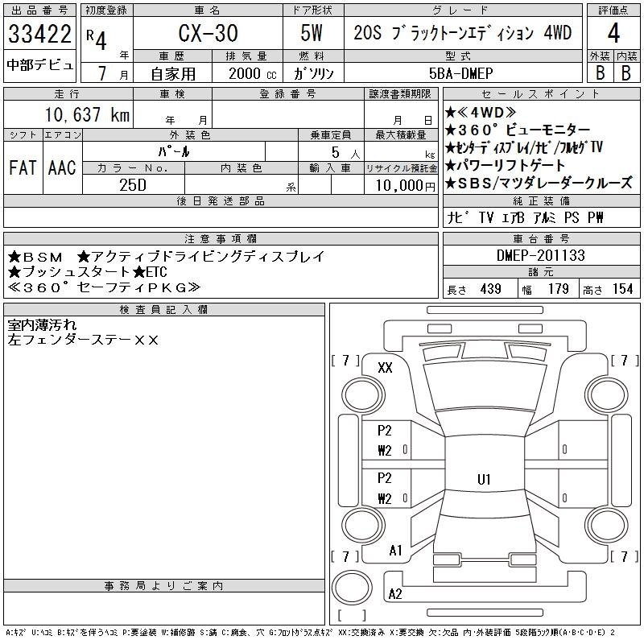Select the shift value FAT
The height and width of the screenshot is (644, 644).
[23, 167]
